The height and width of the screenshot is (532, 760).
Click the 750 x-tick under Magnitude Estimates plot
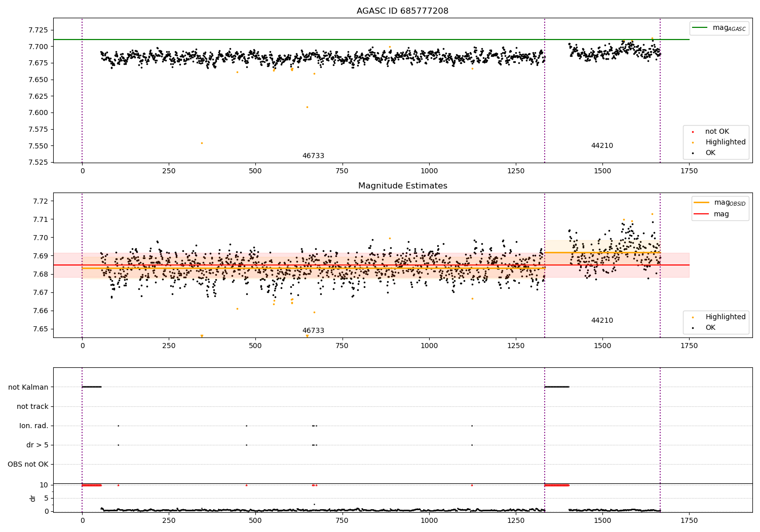pos(342,346)
